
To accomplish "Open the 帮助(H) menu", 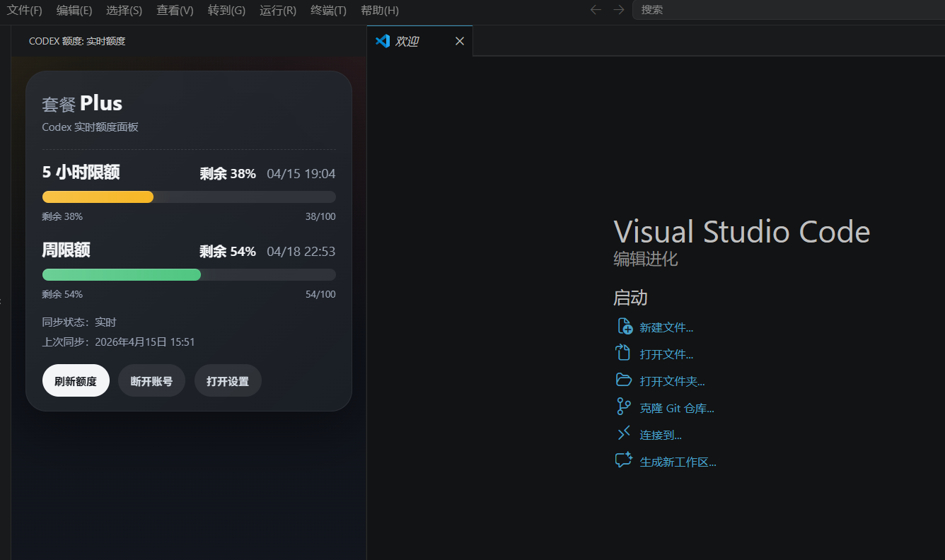I will pyautogui.click(x=380, y=11).
